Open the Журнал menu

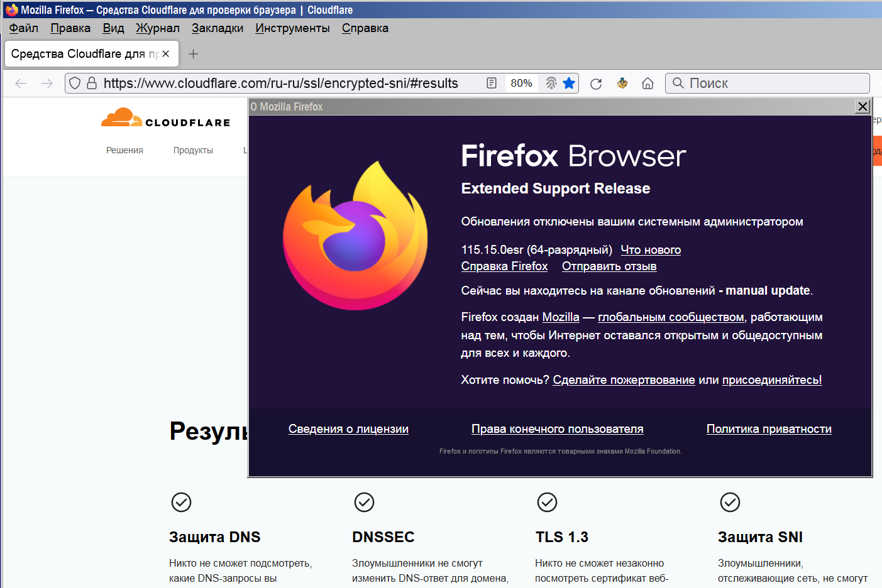158,28
